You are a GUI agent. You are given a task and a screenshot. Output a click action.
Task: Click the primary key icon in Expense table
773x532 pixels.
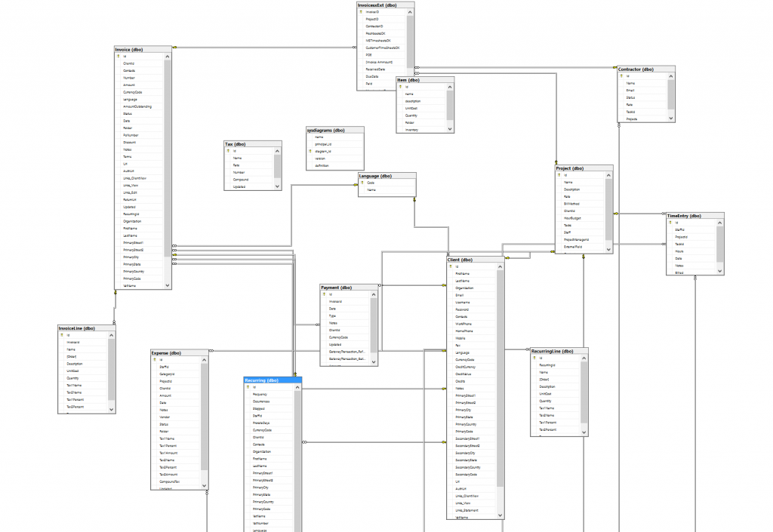[153, 360]
